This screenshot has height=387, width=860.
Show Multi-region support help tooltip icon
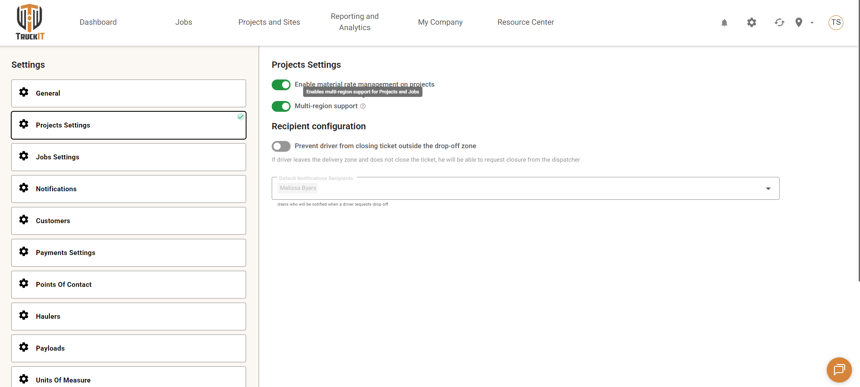(363, 106)
